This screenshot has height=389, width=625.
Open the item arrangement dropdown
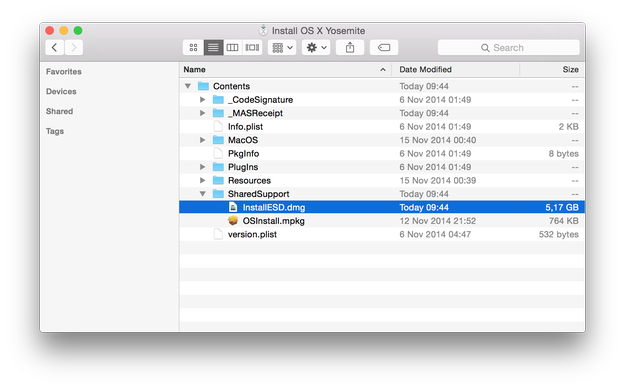point(282,48)
